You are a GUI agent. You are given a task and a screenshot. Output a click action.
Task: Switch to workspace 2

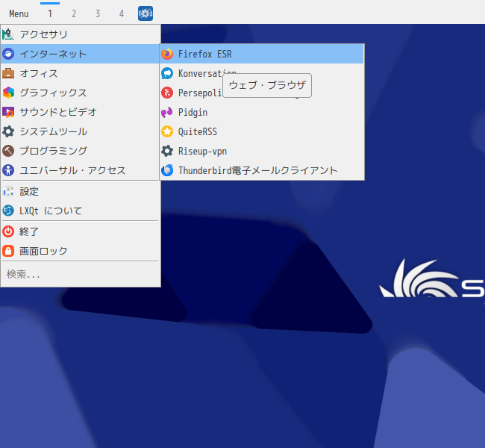pos(74,13)
